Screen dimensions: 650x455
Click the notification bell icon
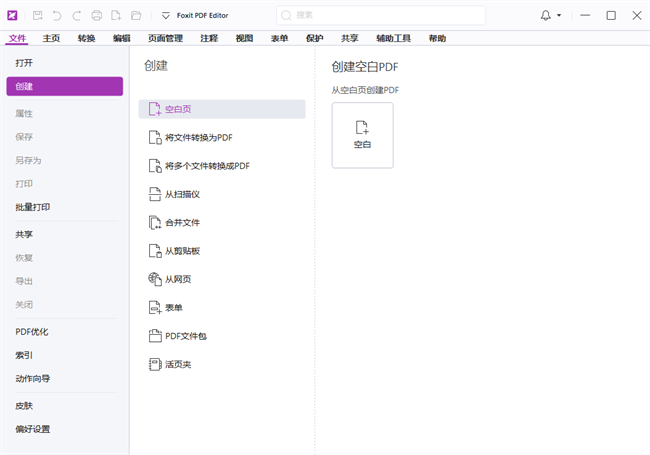tap(545, 16)
